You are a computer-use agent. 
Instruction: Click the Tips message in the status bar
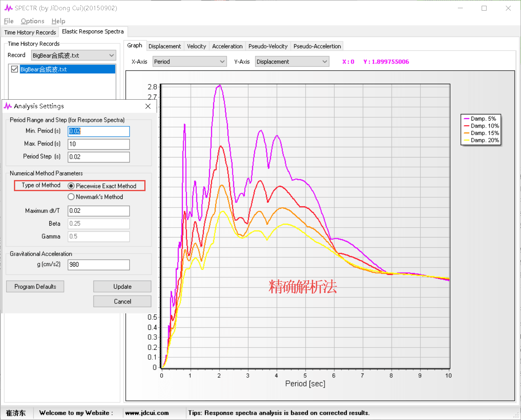pos(279,413)
